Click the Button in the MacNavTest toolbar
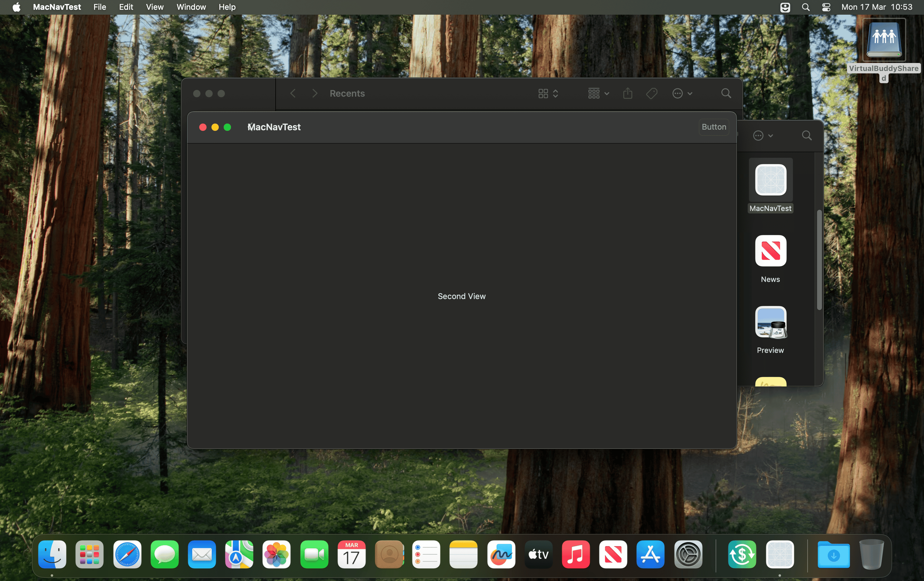 tap(713, 127)
